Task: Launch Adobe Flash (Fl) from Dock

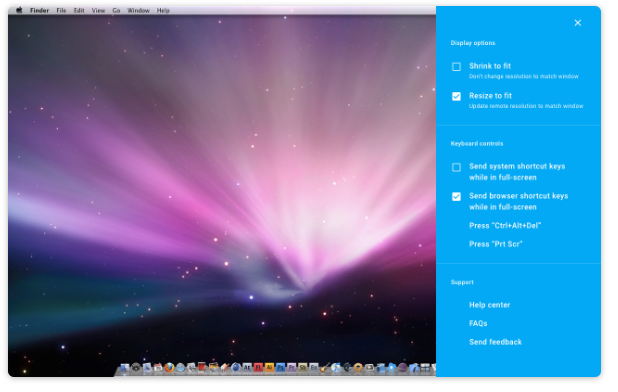Action: point(258,368)
